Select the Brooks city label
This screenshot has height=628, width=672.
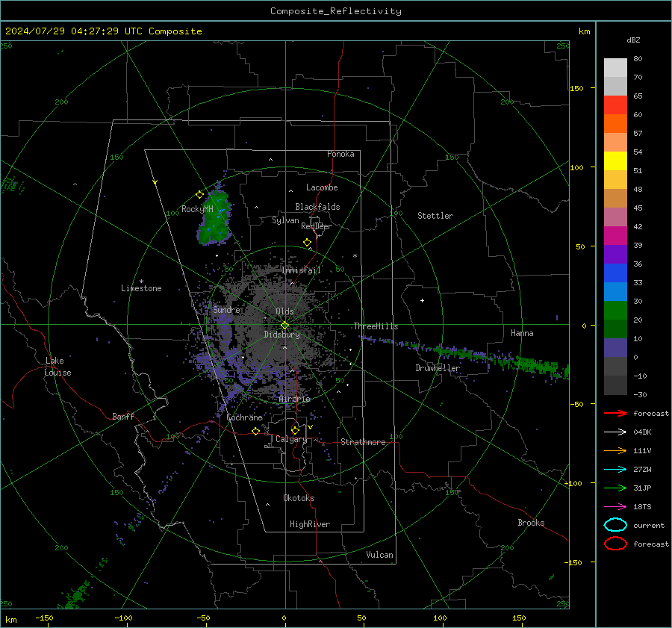click(531, 523)
